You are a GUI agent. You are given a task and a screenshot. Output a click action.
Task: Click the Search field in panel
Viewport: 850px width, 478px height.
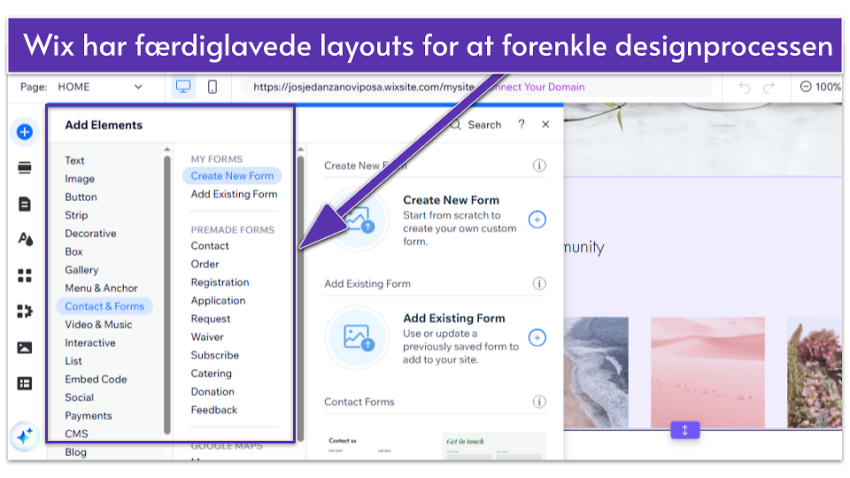[x=476, y=125]
